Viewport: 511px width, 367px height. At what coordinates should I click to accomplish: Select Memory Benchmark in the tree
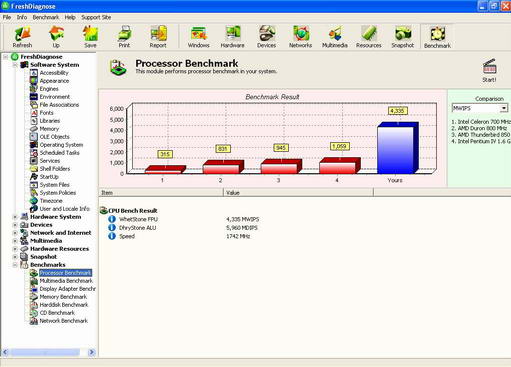point(63,297)
